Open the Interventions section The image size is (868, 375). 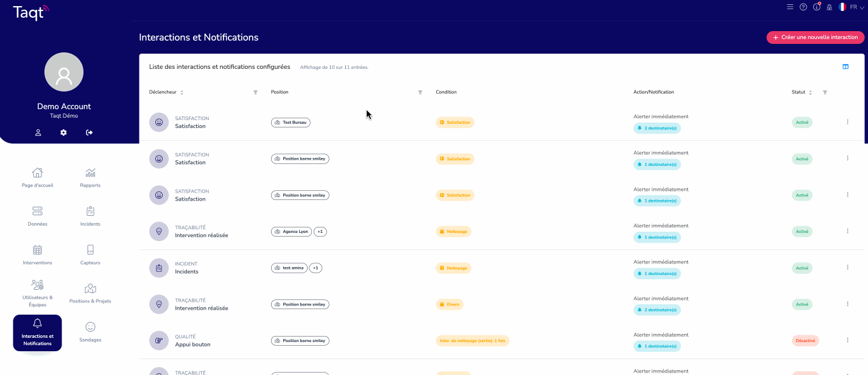click(37, 255)
